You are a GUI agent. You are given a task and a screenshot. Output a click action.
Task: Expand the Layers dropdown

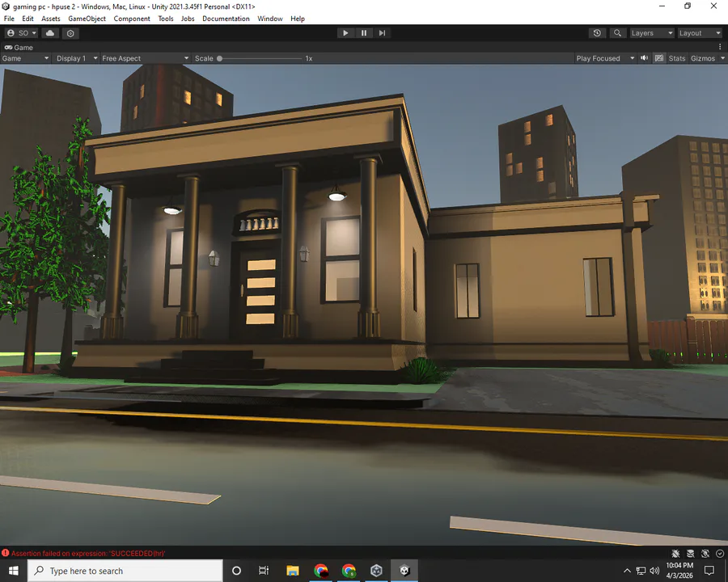(652, 33)
